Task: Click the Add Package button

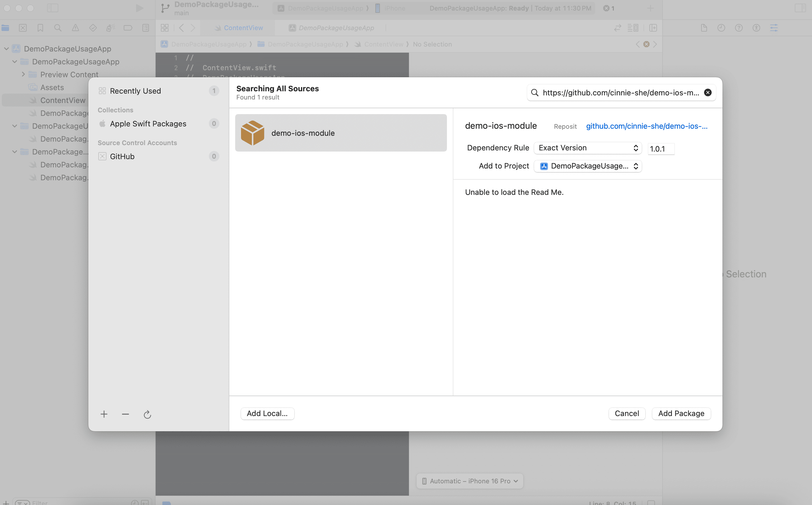Action: coord(681,413)
